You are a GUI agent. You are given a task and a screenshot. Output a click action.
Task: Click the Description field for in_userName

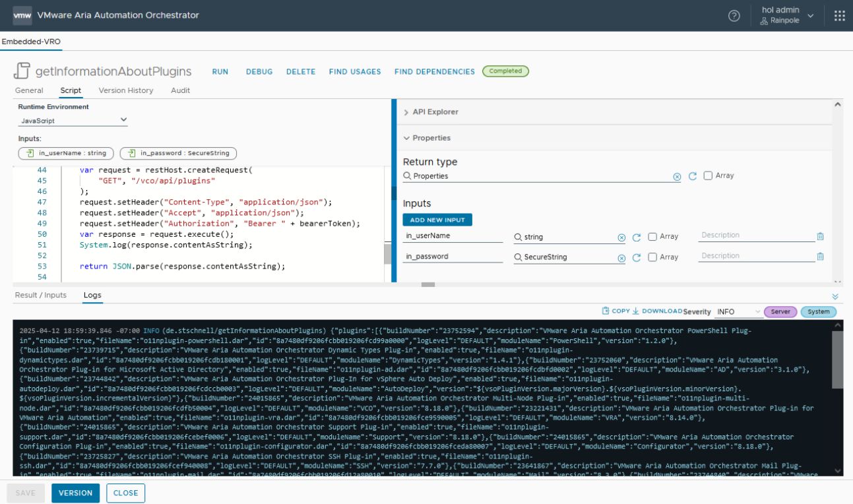757,236
